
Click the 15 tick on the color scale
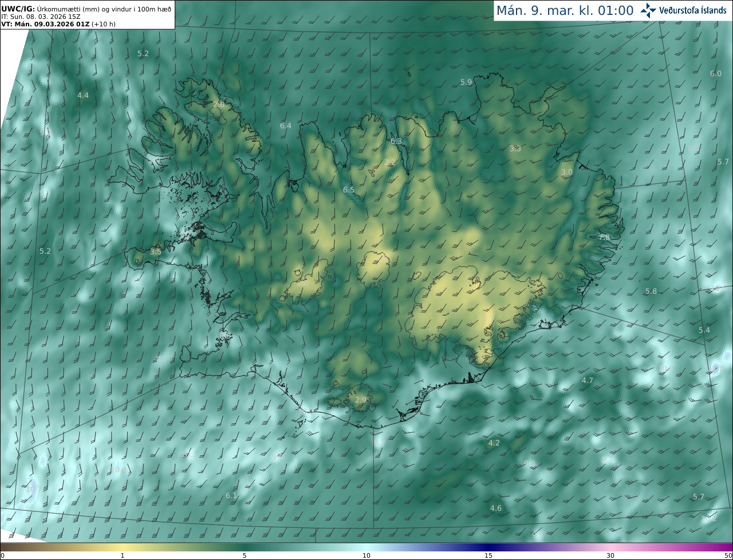(488, 555)
